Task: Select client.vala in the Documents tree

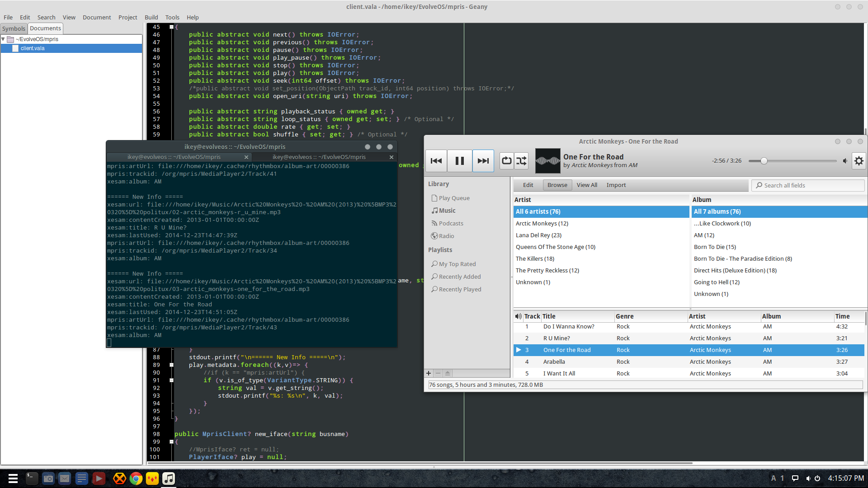Action: click(x=71, y=48)
